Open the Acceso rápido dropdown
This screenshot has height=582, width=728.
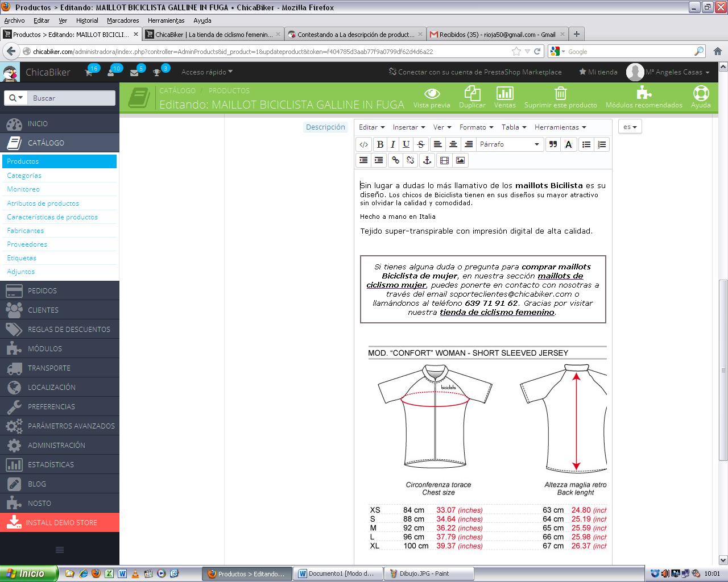coord(207,72)
